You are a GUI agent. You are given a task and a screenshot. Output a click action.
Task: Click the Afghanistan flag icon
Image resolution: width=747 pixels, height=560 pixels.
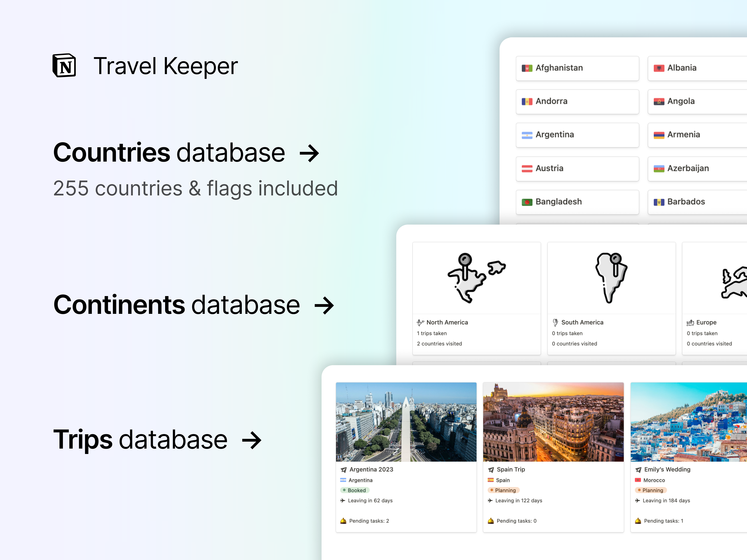click(527, 68)
